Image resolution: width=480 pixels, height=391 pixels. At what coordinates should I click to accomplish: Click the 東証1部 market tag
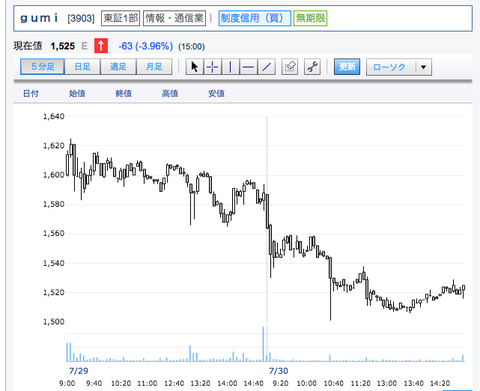click(x=120, y=18)
